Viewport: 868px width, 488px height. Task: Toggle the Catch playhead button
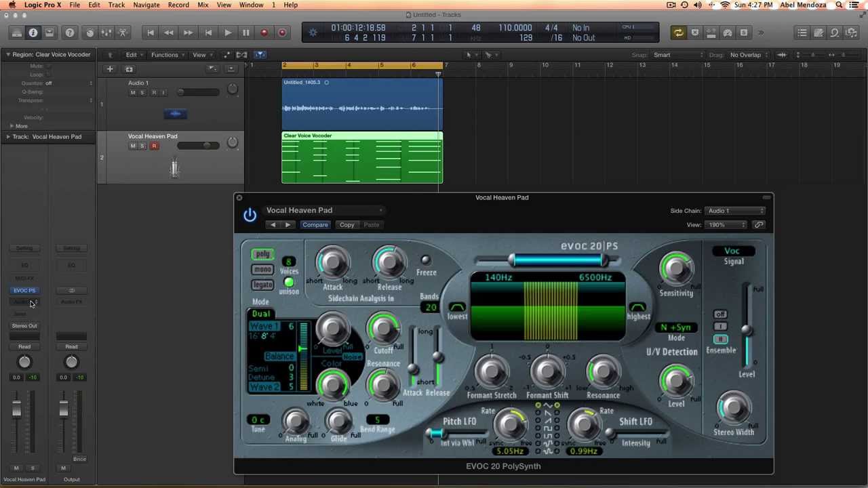point(260,54)
